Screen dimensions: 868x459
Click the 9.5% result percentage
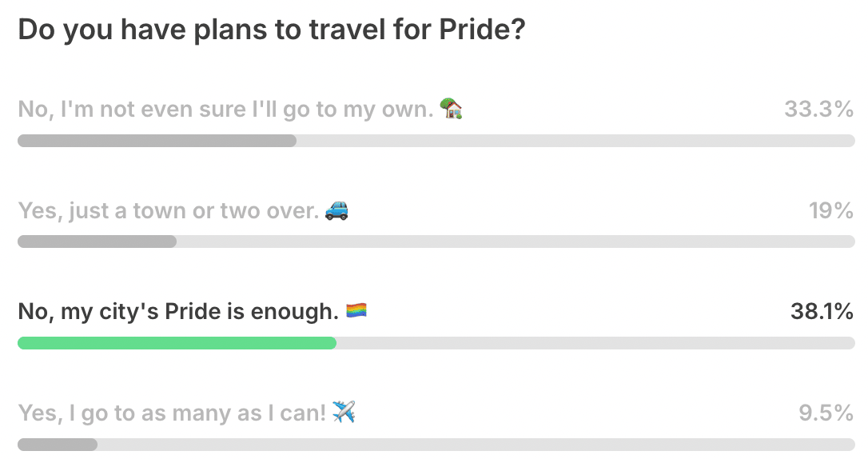point(826,413)
